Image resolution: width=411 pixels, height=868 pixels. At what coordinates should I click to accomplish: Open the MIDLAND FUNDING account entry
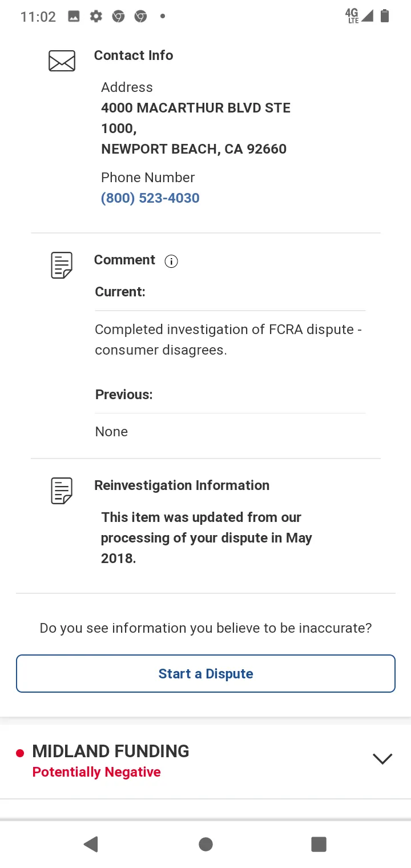tap(111, 752)
